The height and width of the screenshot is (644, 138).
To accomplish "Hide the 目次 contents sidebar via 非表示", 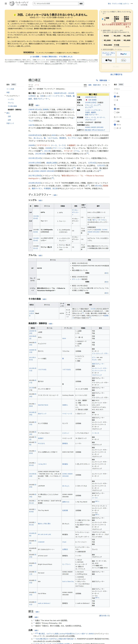I will pos(14,84).
